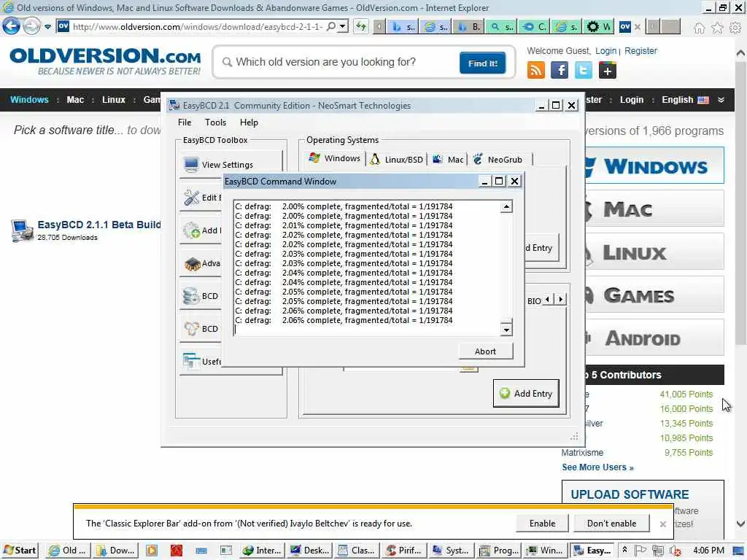This screenshot has width=747, height=560.
Task: Switch to the Linux/BSD tab
Action: tap(396, 159)
